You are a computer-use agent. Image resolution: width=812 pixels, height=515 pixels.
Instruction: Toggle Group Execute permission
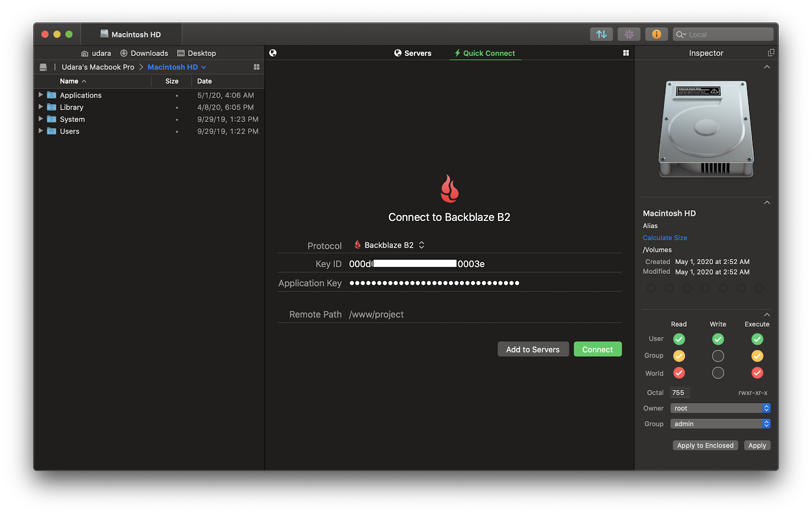click(757, 356)
